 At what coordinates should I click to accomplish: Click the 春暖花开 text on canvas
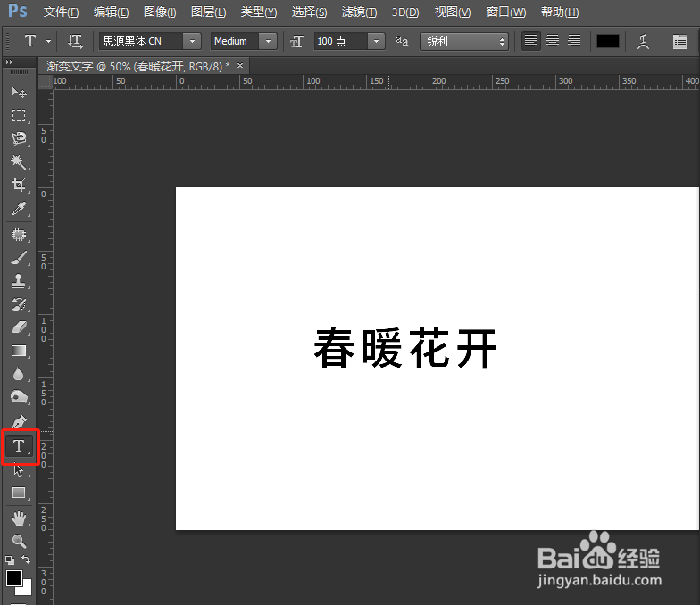[x=405, y=348]
